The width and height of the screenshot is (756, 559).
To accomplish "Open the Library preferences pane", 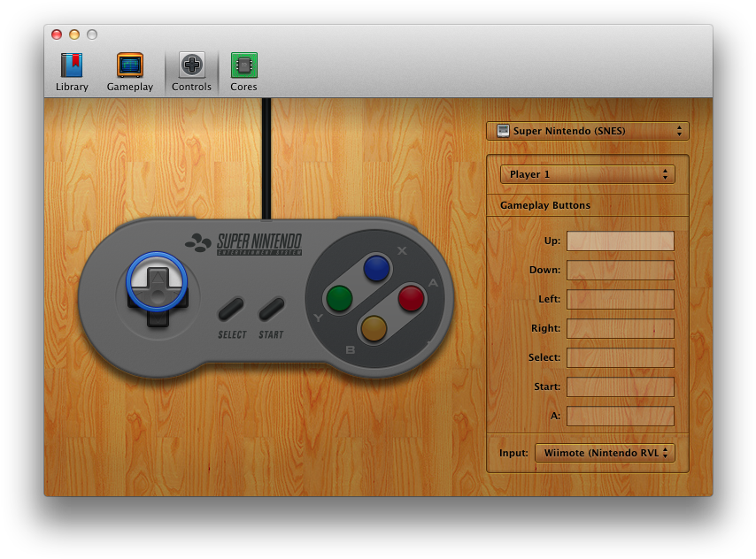I will click(x=72, y=72).
